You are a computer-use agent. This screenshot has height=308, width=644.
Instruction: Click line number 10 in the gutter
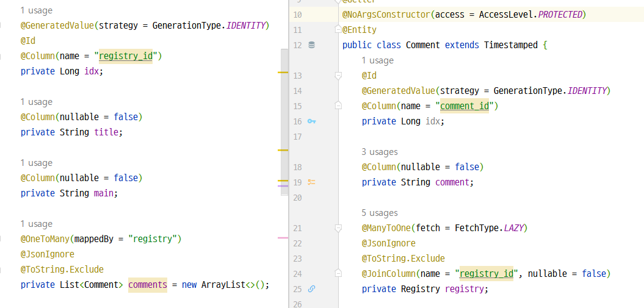coord(297,15)
